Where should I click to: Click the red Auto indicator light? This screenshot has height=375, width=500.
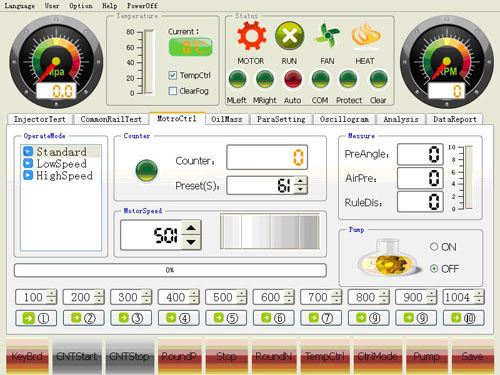(293, 79)
